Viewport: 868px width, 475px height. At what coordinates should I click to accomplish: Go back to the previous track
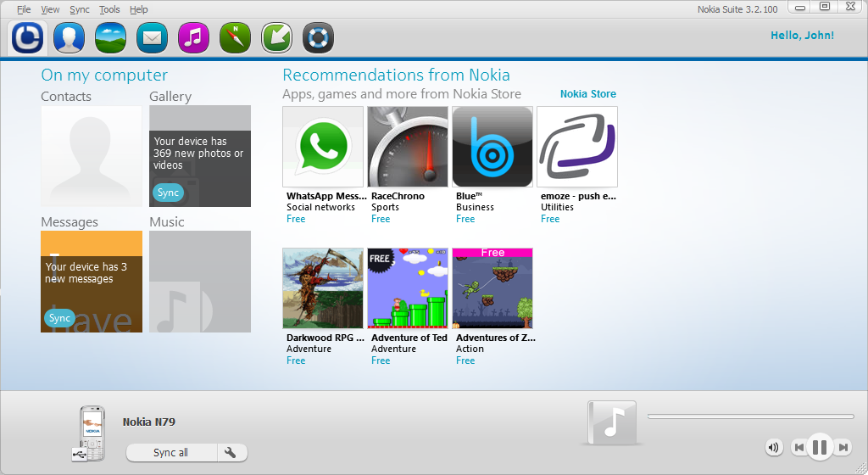tap(798, 447)
